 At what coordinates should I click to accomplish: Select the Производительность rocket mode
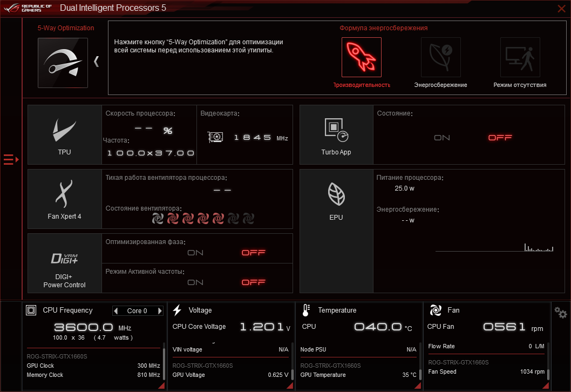click(x=361, y=57)
